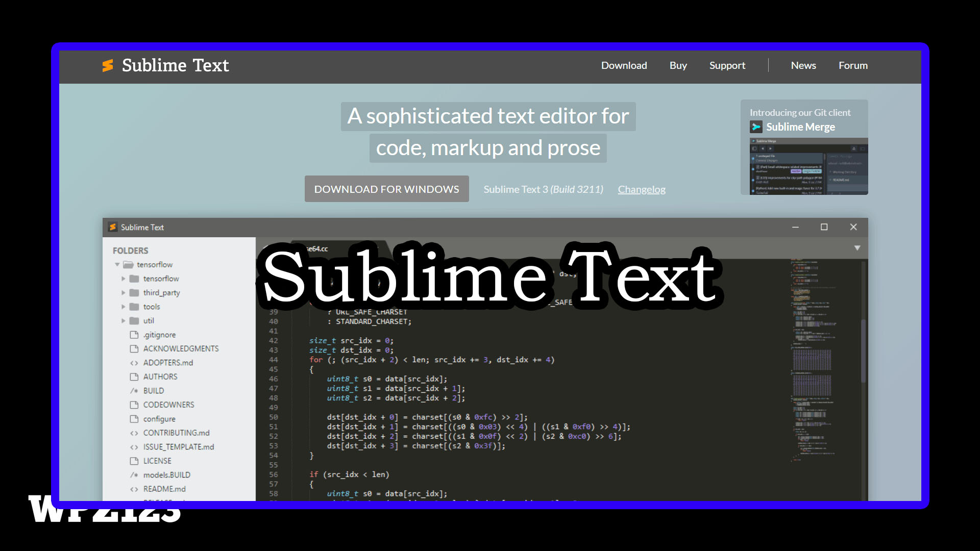
Task: Select the LICENSE file name
Action: (157, 461)
